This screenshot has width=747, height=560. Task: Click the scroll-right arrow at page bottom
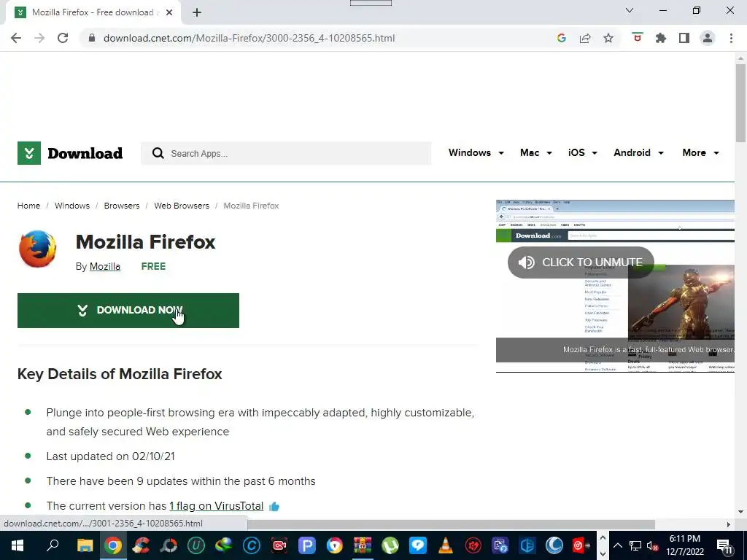(x=729, y=524)
